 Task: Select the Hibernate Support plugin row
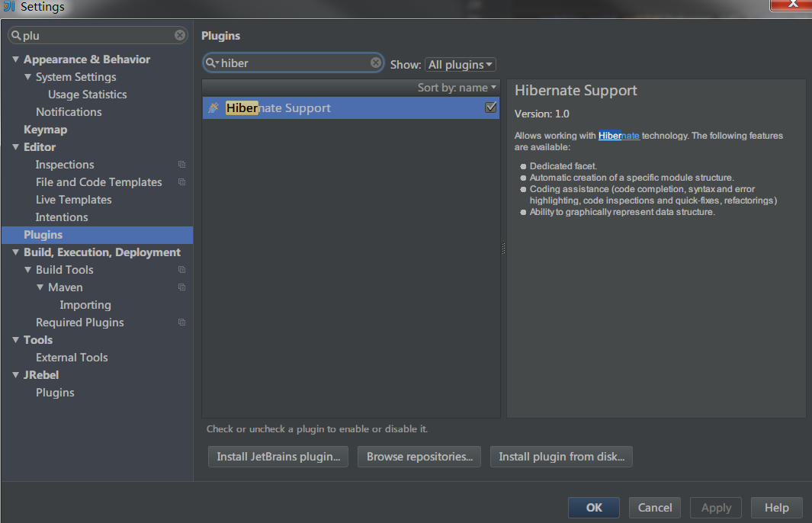(351, 107)
